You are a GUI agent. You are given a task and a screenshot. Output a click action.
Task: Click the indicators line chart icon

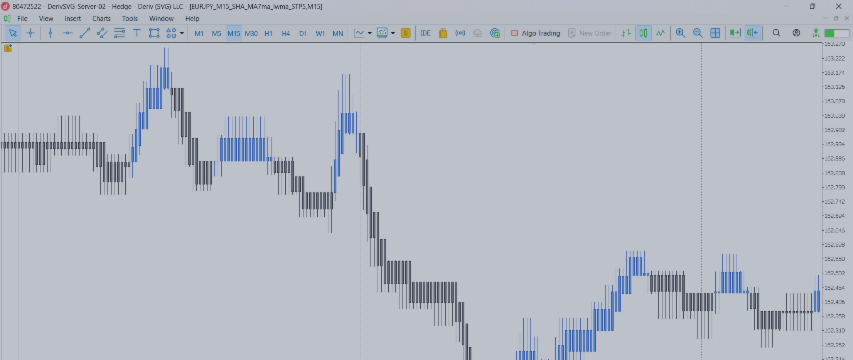click(x=359, y=33)
